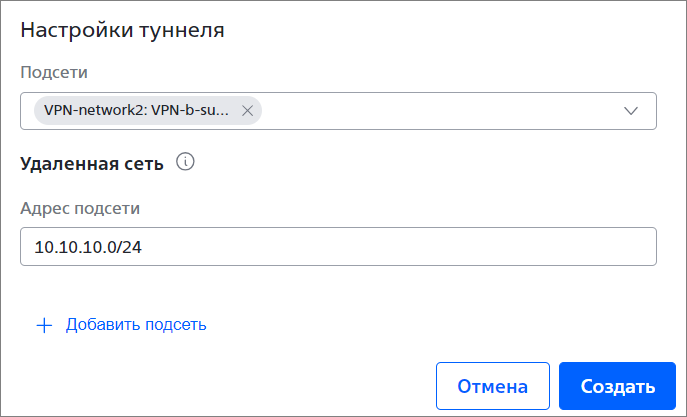This screenshot has height=417, width=687.
Task: Expand the Подсети dropdown chevron arrow
Action: (x=631, y=111)
